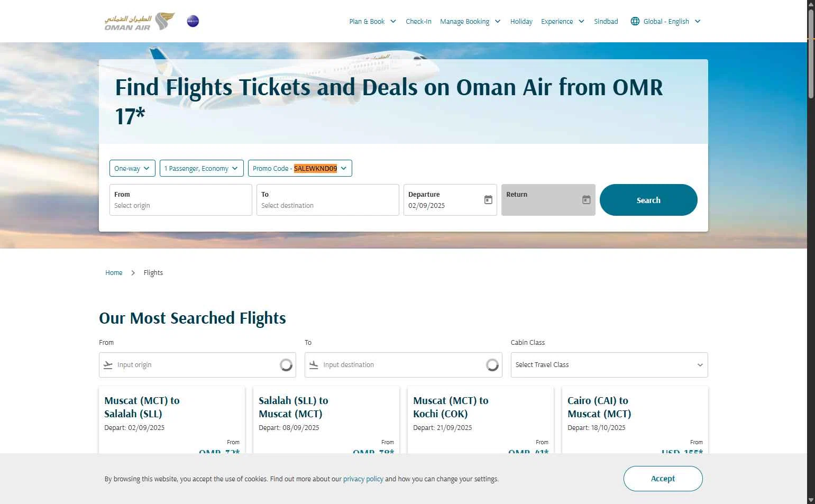Open the One-way trip type dropdown
Screen dimensions: 815x504
pyautogui.click(x=132, y=168)
